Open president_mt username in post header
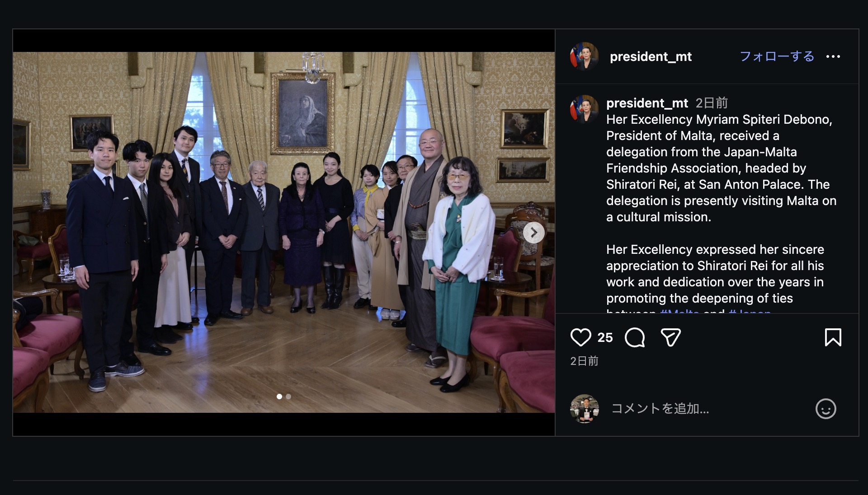This screenshot has width=868, height=495. (x=651, y=56)
